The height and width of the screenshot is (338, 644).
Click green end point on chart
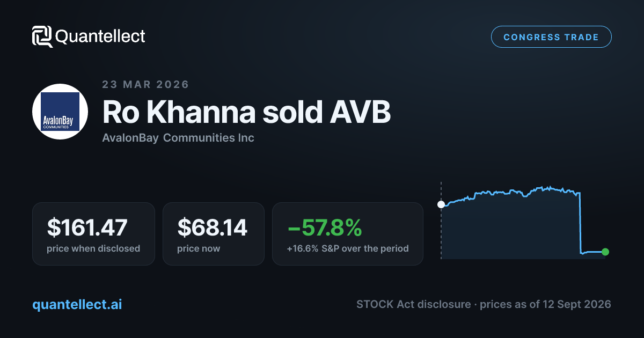[605, 252]
